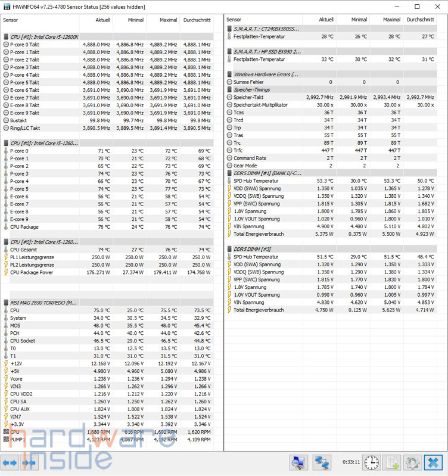Select the PCH temperature row
The height and width of the screenshot is (476, 448).
pos(107,333)
